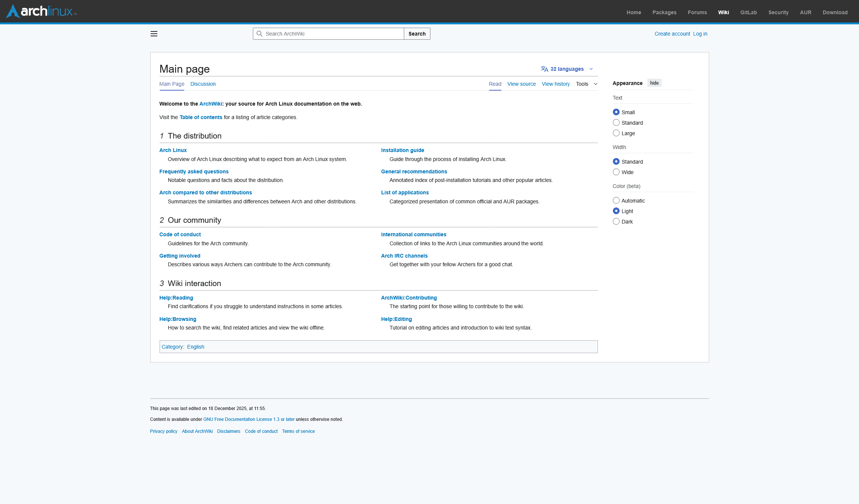Open Help:Reading link
859x504 pixels.
[176, 298]
